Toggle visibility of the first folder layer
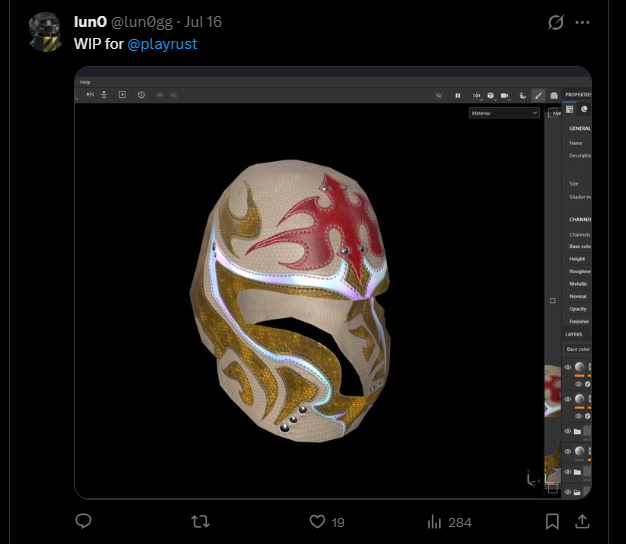 568,431
